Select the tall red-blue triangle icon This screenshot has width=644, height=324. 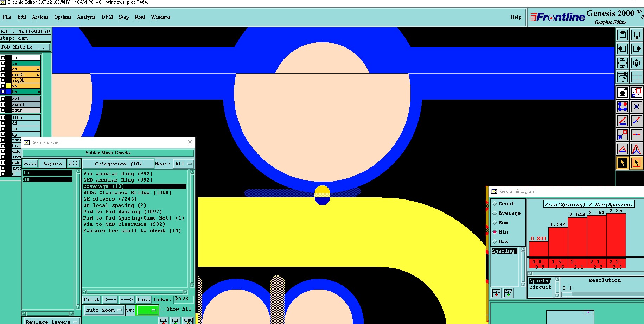click(637, 149)
